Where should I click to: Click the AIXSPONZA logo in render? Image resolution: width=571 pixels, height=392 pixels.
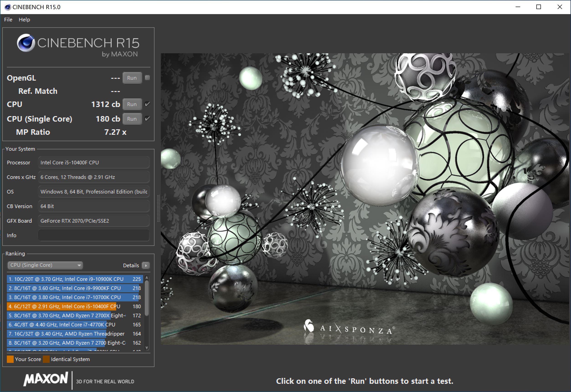tap(349, 329)
